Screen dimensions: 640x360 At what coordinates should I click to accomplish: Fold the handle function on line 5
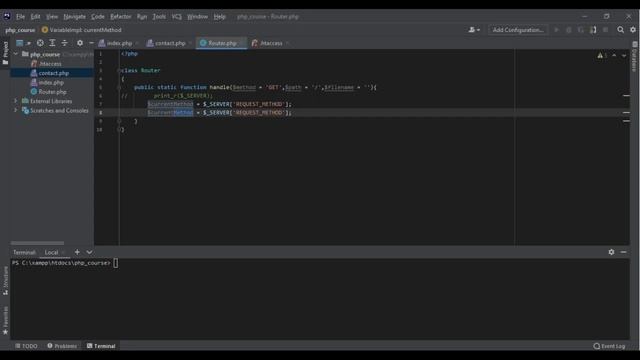[x=119, y=87]
